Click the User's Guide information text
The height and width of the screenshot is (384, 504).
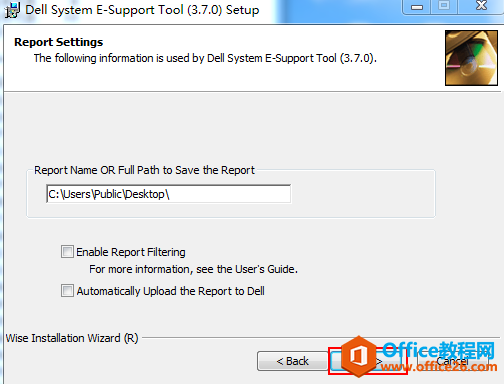(193, 269)
